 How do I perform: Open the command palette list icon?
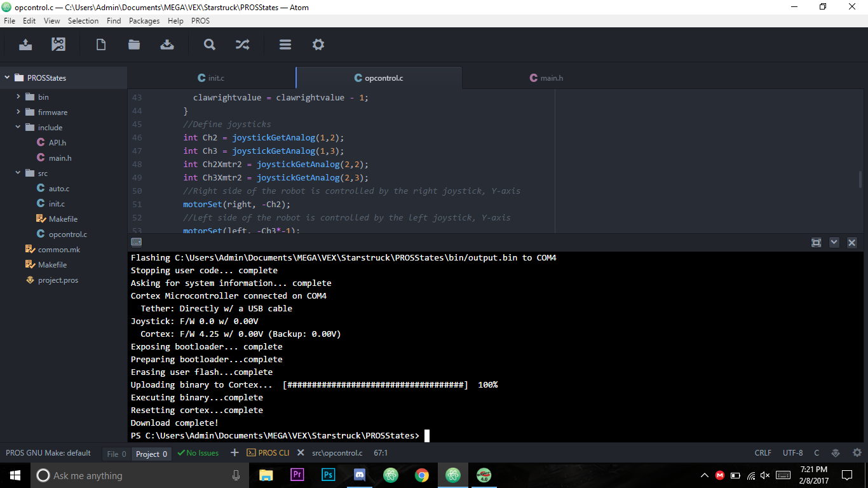click(x=285, y=44)
